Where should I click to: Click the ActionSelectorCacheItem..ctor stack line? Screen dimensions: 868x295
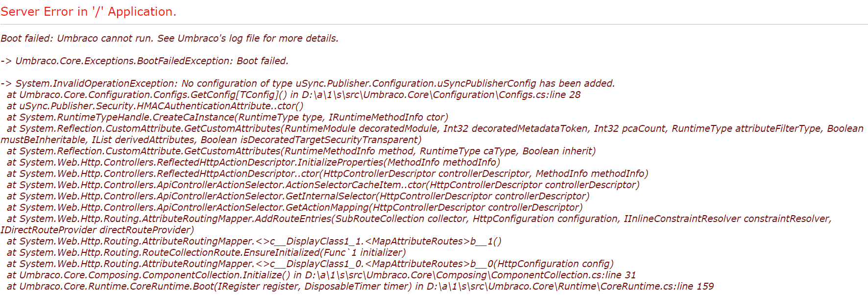[323, 185]
